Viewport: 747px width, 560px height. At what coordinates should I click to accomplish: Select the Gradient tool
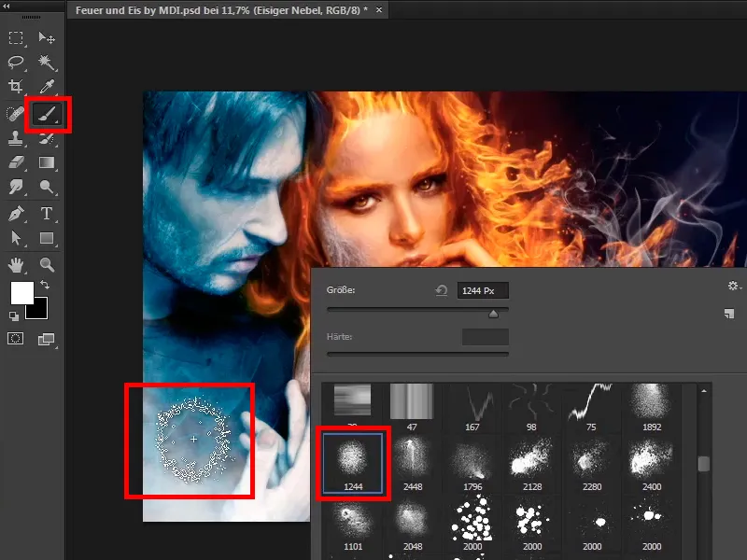(47, 162)
